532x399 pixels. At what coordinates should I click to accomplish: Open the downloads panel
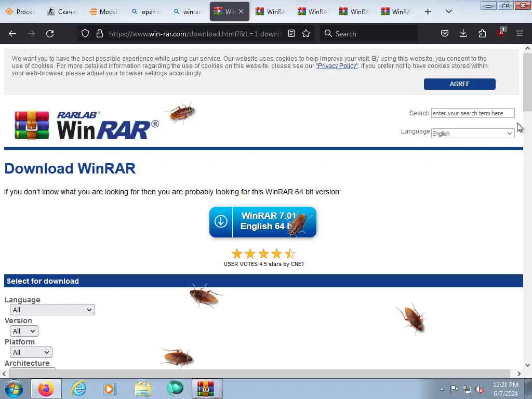[x=463, y=33]
